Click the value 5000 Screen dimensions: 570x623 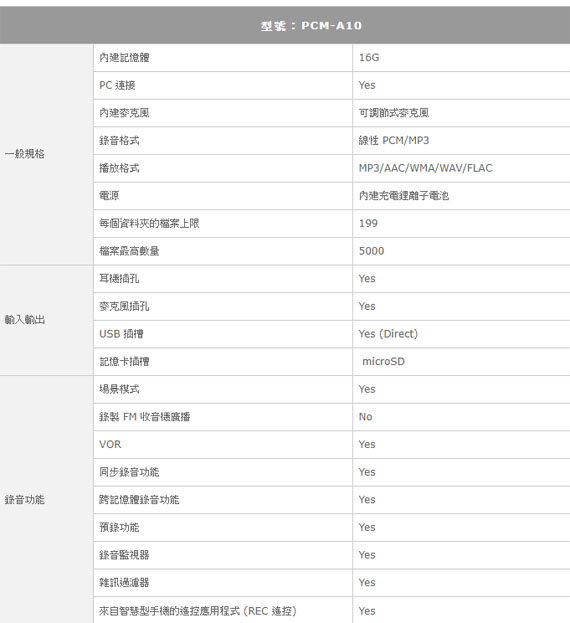371,251
